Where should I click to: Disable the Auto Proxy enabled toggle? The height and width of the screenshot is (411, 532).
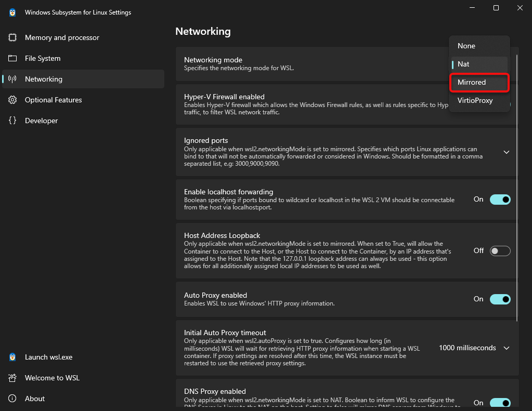point(500,299)
